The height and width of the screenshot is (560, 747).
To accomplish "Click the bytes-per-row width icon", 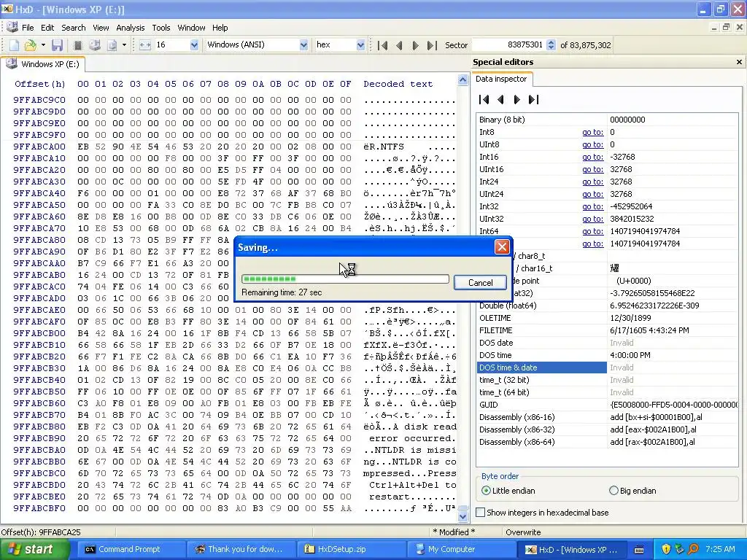I will coord(145,45).
